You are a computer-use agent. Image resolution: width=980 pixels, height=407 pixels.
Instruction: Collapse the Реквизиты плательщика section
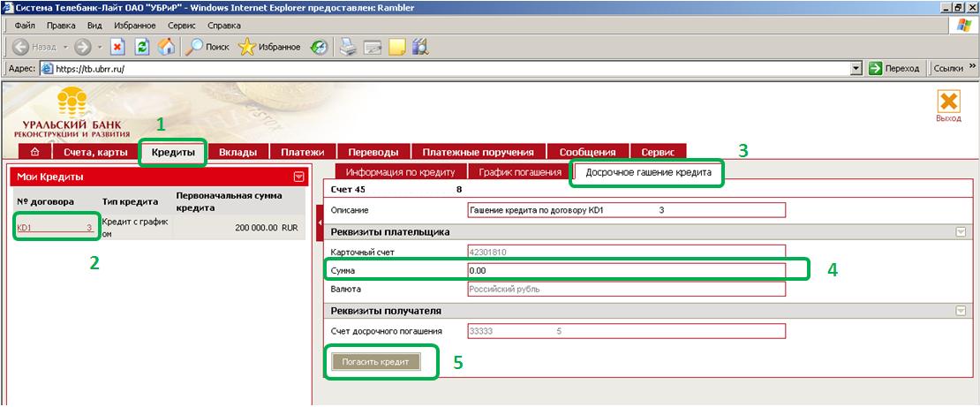click(960, 231)
